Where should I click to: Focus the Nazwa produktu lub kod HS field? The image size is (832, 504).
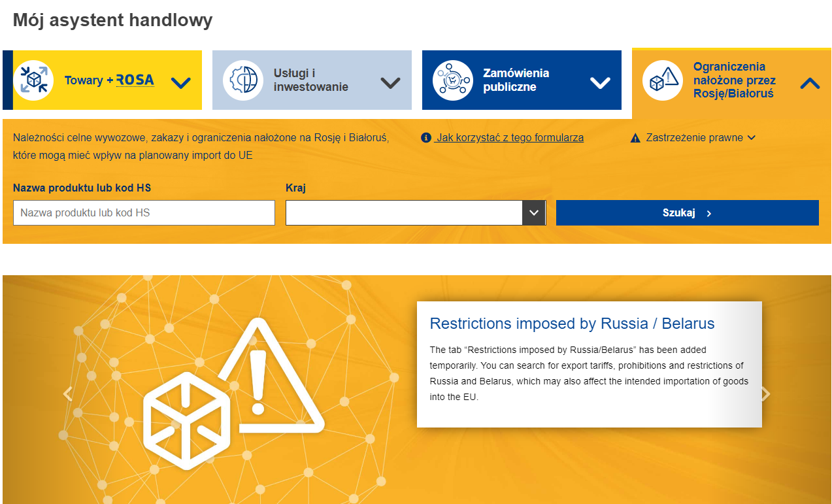click(144, 213)
